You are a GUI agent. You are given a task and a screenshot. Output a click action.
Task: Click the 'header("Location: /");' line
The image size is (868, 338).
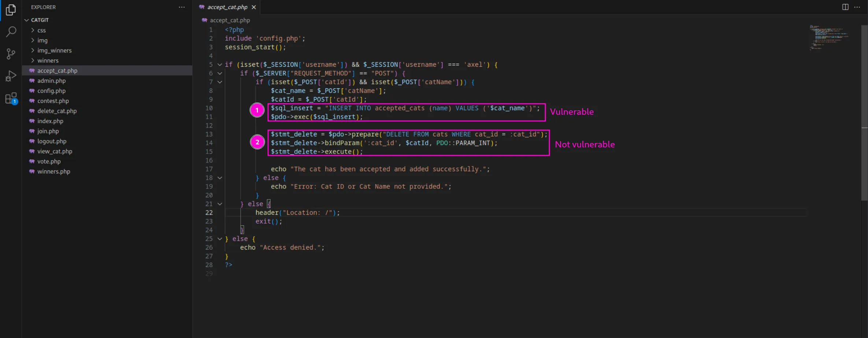pyautogui.click(x=298, y=213)
